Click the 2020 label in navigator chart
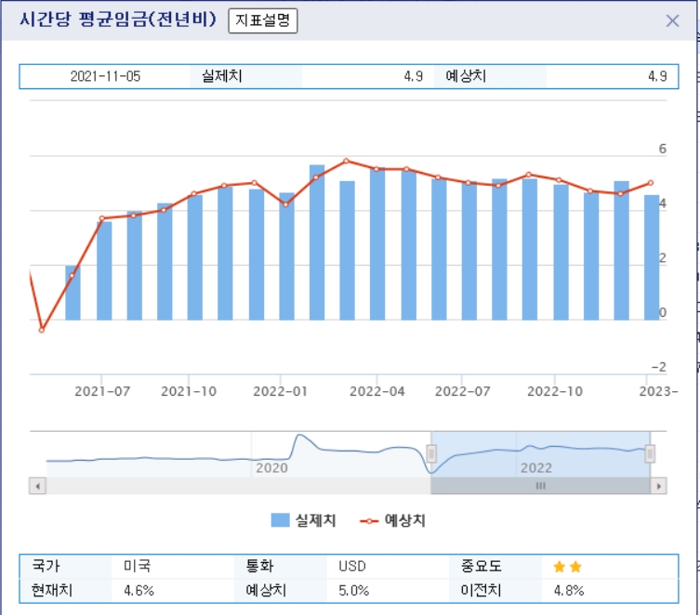This screenshot has height=615, width=700. pos(271,468)
